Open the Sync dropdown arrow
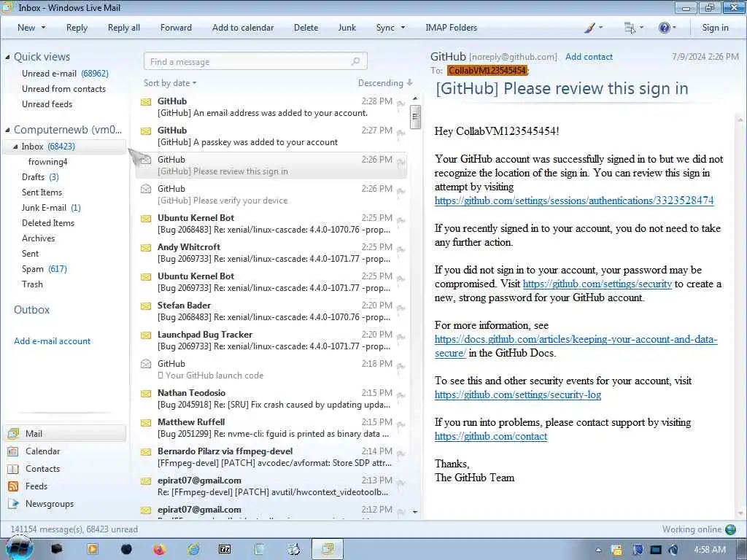 403,28
